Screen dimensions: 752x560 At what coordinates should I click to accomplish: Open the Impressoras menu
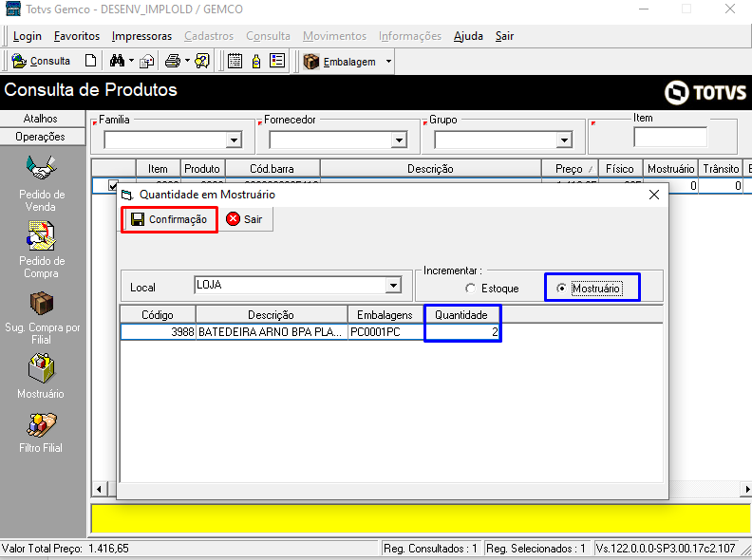pyautogui.click(x=141, y=36)
